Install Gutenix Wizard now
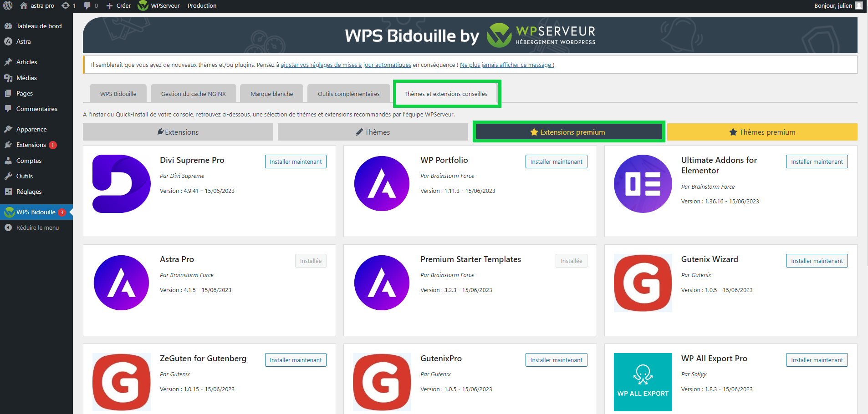The width and height of the screenshot is (868, 414). 817,261
